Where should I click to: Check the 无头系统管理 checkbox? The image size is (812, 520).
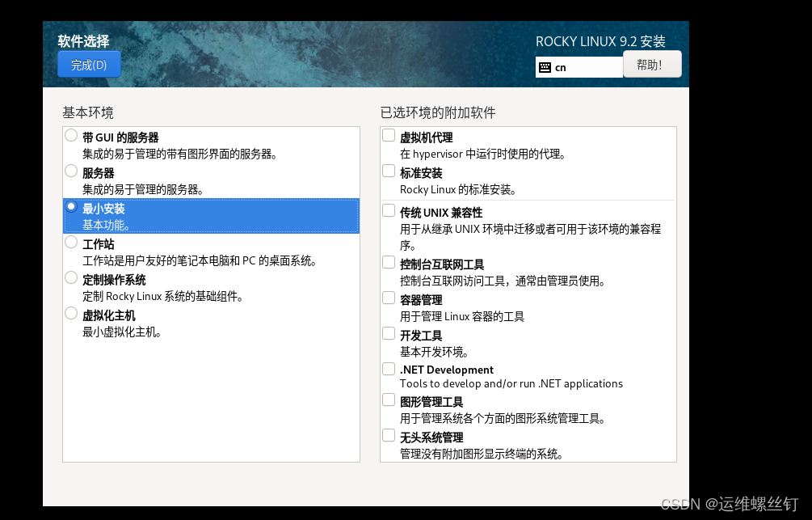[x=389, y=436]
